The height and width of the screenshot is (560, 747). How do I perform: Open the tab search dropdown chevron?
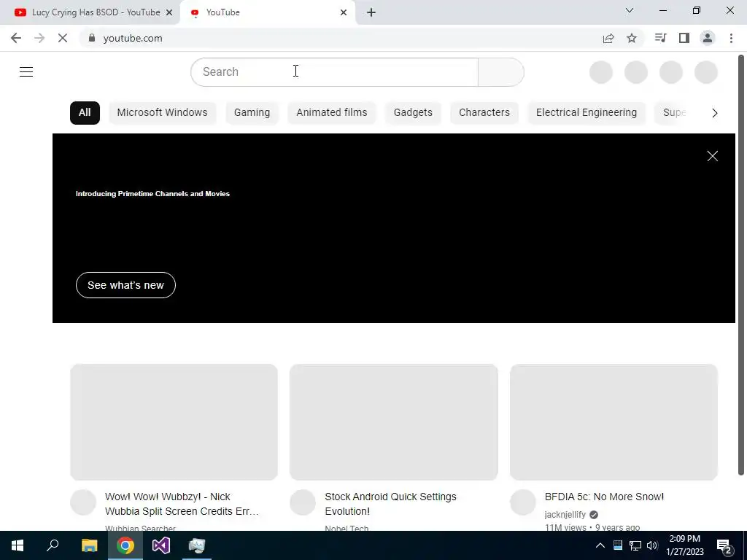click(x=630, y=10)
